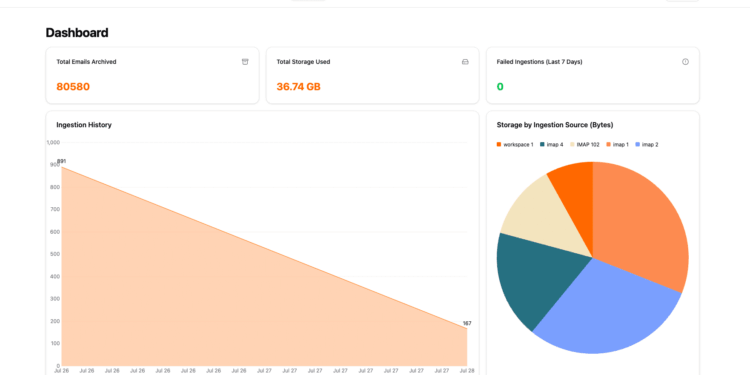Click the green failed ingestions count 0
Viewport: 750px width, 375px height.
[x=500, y=87]
